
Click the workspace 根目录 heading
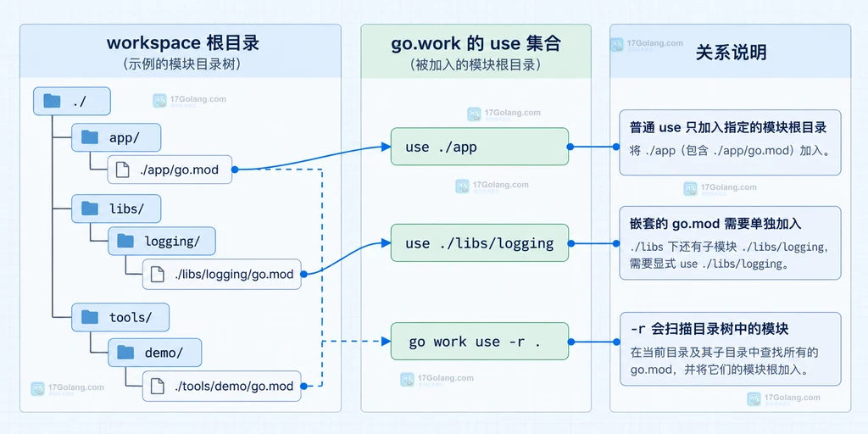tap(183, 42)
